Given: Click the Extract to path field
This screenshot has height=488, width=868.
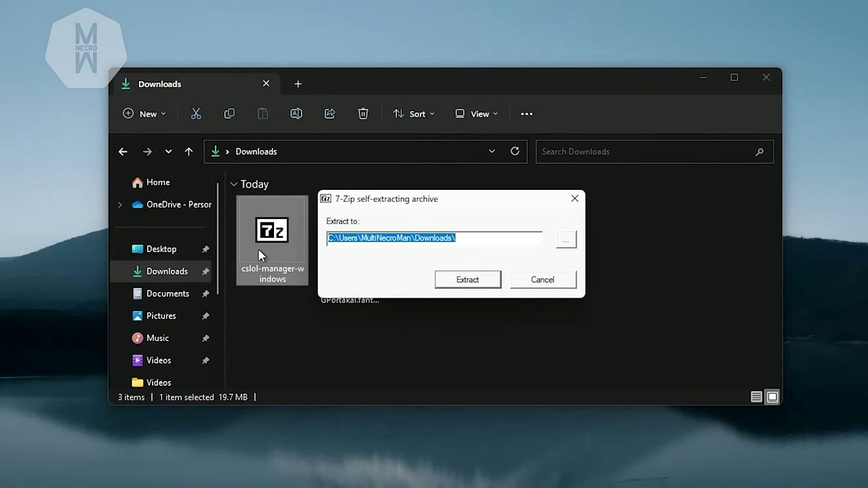Looking at the screenshot, I should point(435,238).
